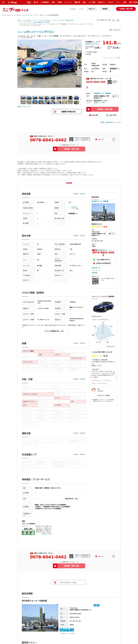
Task: Click LINEで情報を共有する in the sidebar
Action: [103, 260]
